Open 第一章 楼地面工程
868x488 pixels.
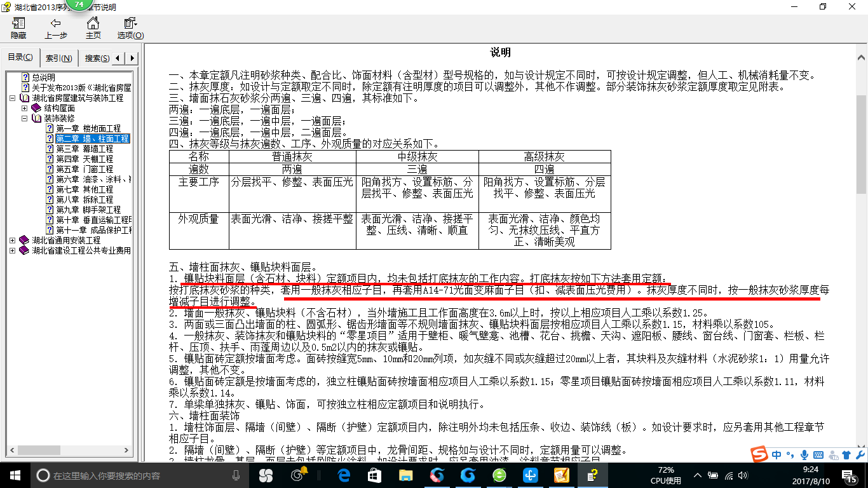coord(88,128)
